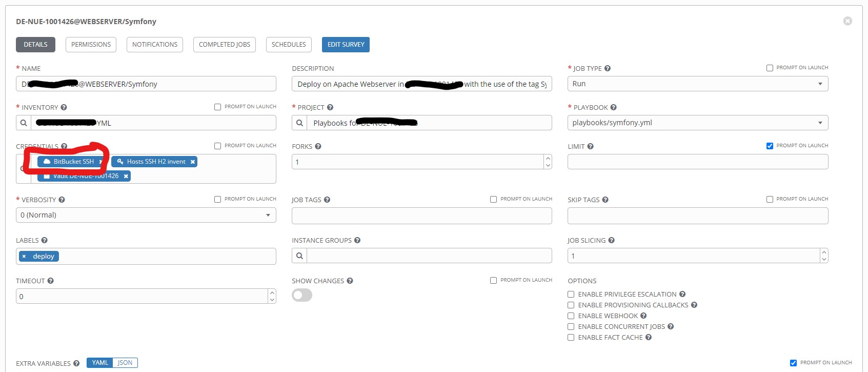868x372 pixels.
Task: Show help for Enable Privilege Escalation
Action: click(682, 294)
